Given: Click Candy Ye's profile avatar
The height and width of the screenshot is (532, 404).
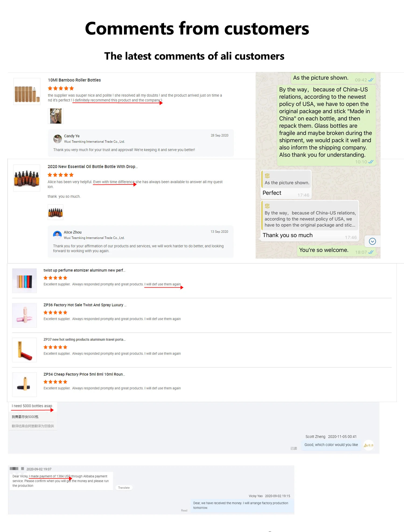Looking at the screenshot, I should coord(58,139).
